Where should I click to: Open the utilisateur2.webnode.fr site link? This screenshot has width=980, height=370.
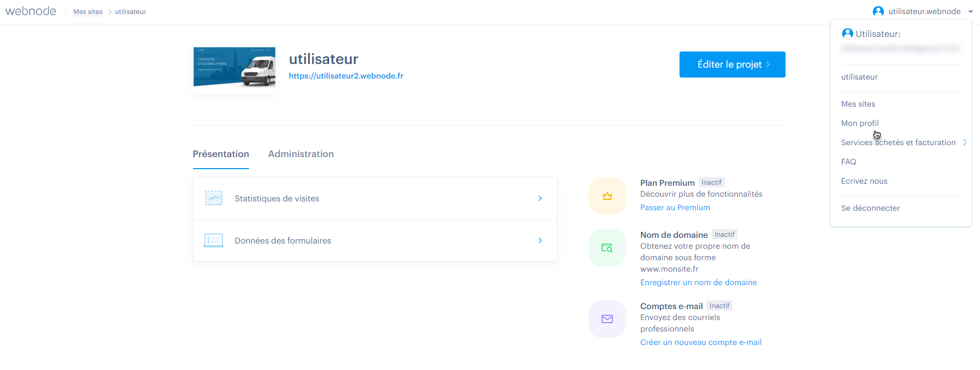(x=346, y=76)
